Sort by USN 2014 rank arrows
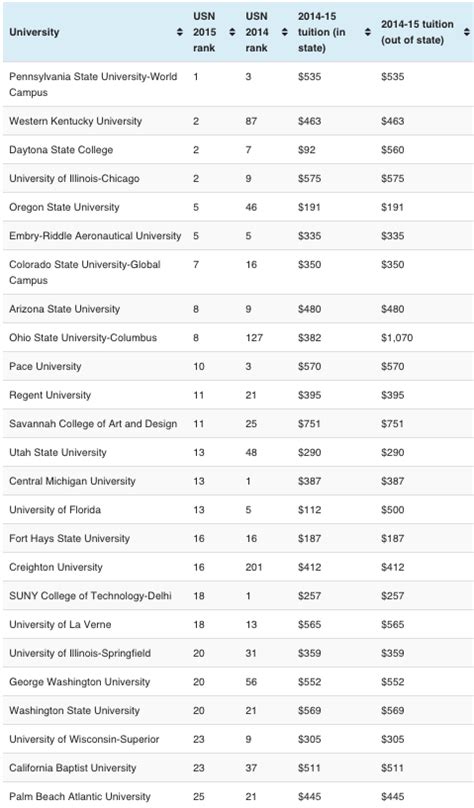Screen dimensions: 474x808 coord(284,32)
